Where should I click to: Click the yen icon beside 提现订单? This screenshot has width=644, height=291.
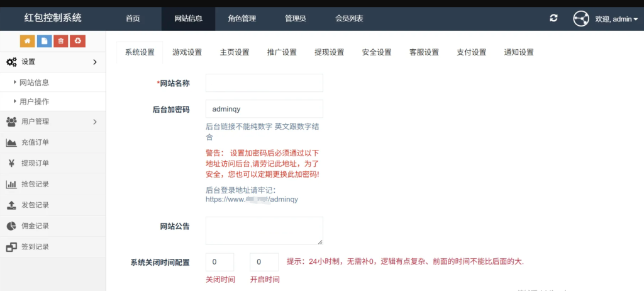coord(11,163)
